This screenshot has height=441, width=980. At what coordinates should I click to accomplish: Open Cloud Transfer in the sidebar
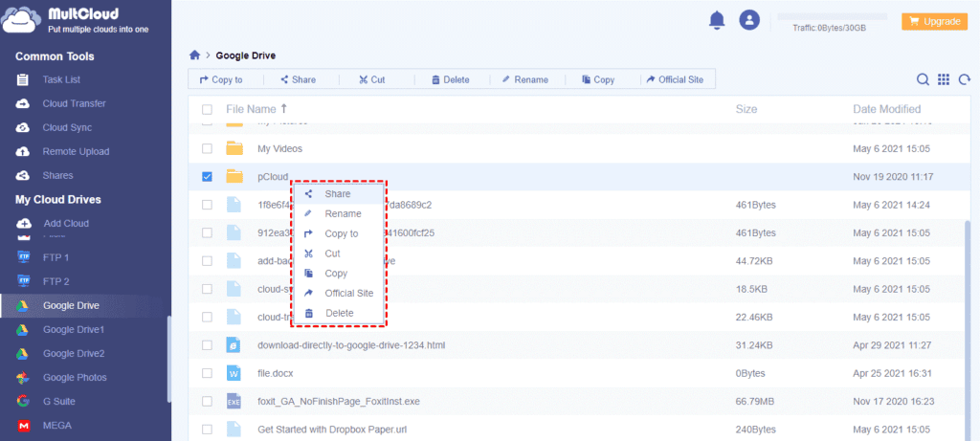pos(74,103)
